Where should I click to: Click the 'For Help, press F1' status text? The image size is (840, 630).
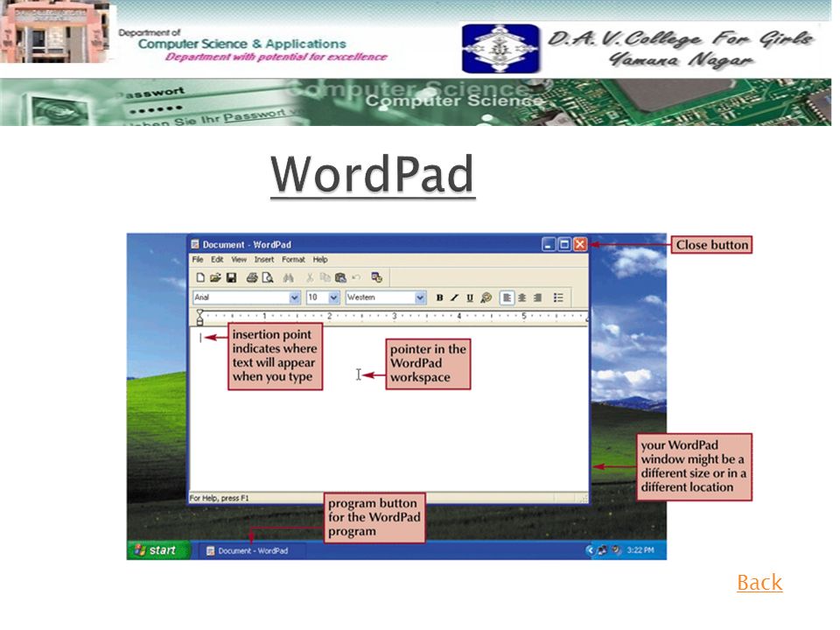pyautogui.click(x=220, y=498)
